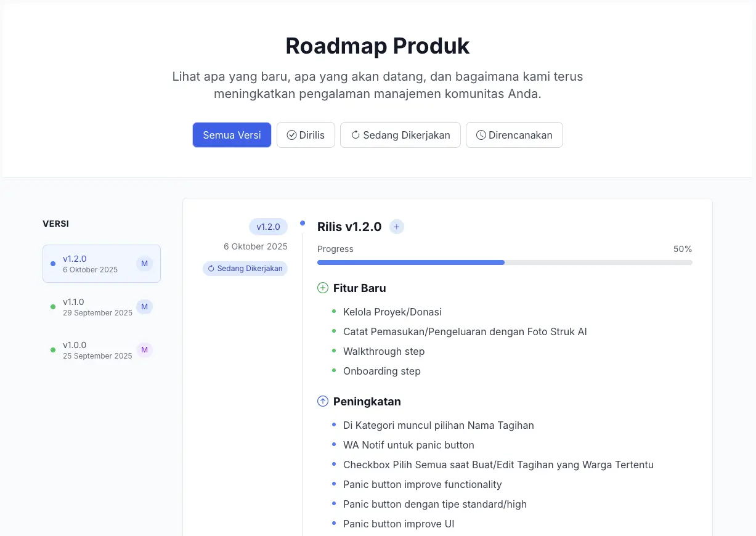
Task: Click the 50% progress value
Action: tap(683, 249)
